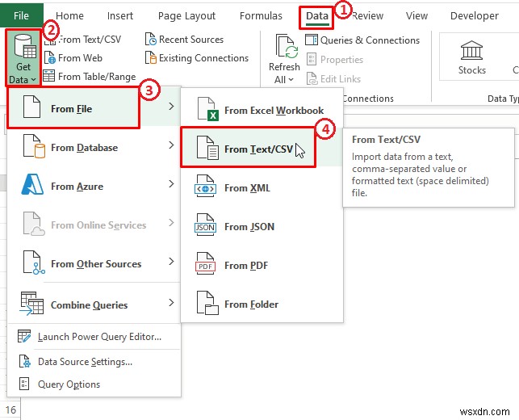Select the Formulas tab
This screenshot has height=420, width=519.
tap(261, 15)
